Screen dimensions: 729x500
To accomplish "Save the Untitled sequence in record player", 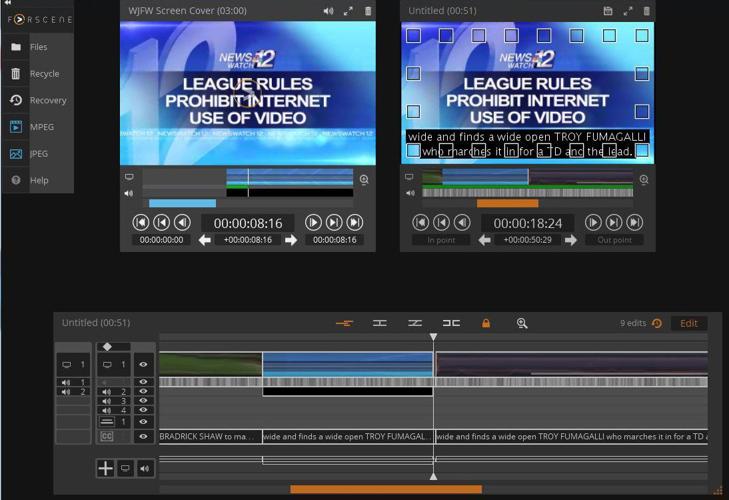I will point(608,11).
